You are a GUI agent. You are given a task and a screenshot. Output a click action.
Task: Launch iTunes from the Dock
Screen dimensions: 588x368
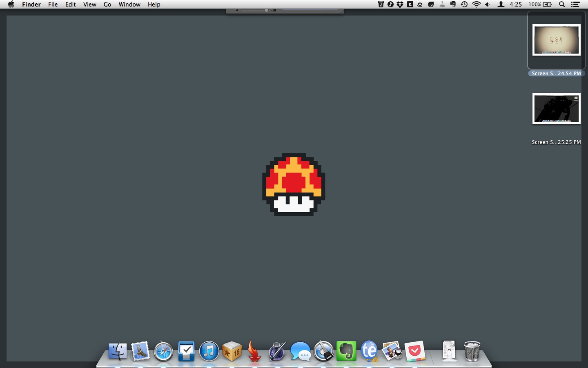[209, 351]
